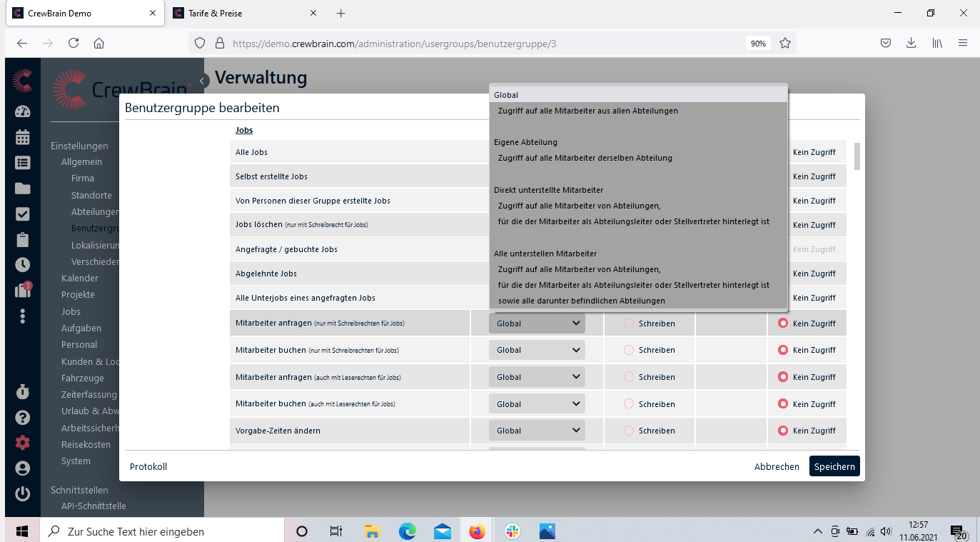Choose Eigene Abteilung in dropdown list
This screenshot has width=980, height=542.
click(525, 142)
